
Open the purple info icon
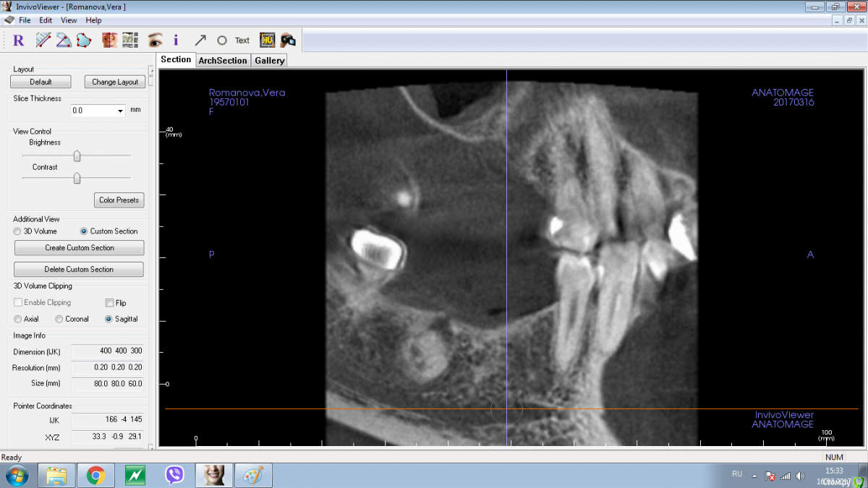tap(176, 40)
